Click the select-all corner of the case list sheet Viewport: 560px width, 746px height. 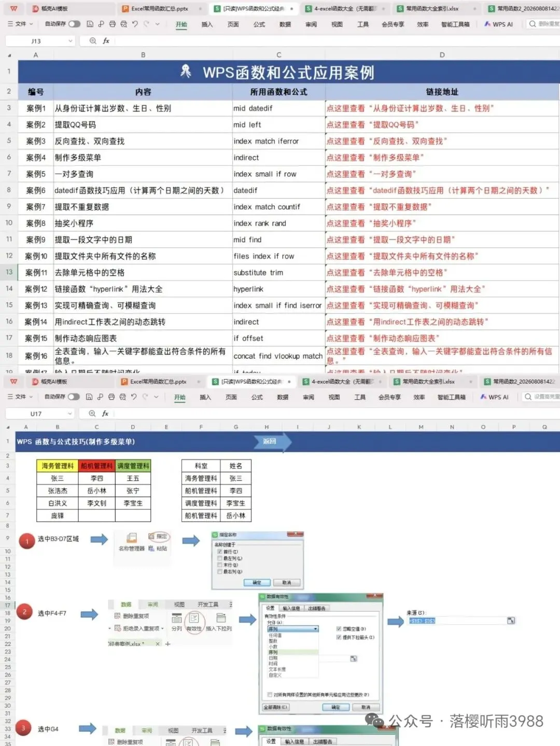(9, 55)
